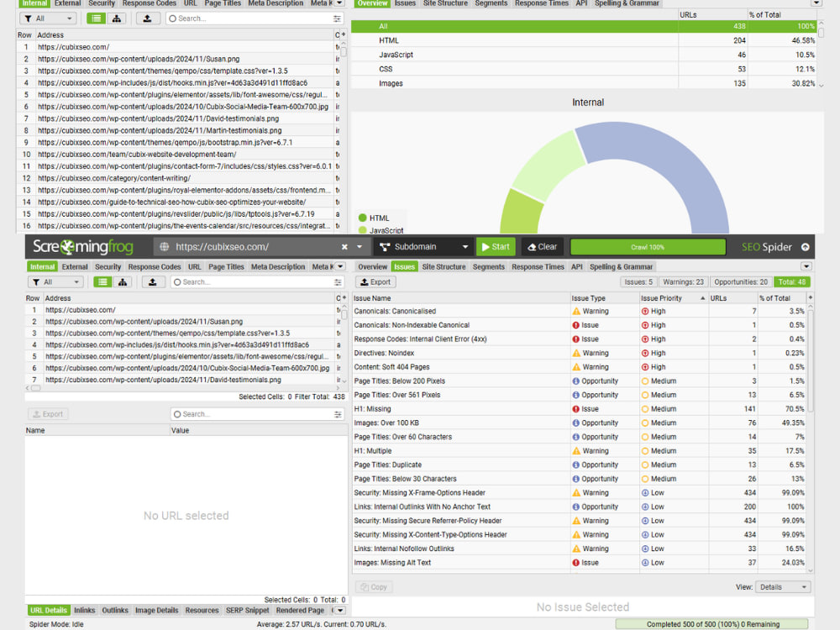This screenshot has width=840, height=630.
Task: Switch to tree view in the top window
Action: [x=116, y=18]
